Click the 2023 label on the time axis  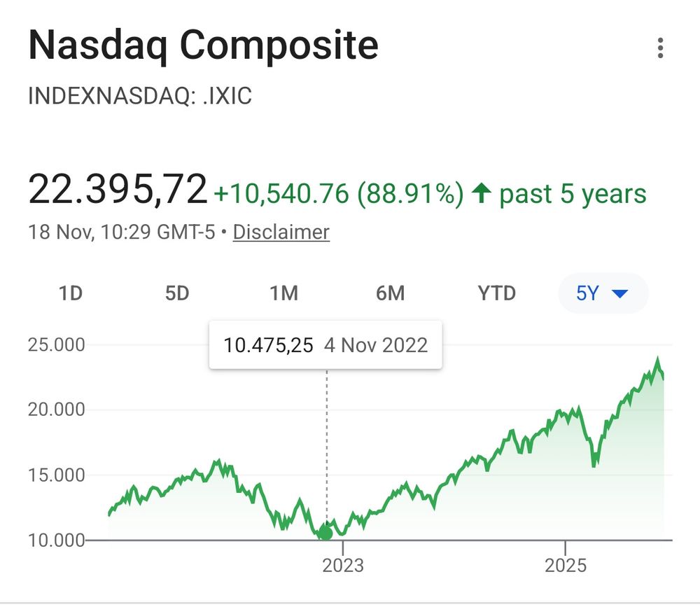(343, 565)
